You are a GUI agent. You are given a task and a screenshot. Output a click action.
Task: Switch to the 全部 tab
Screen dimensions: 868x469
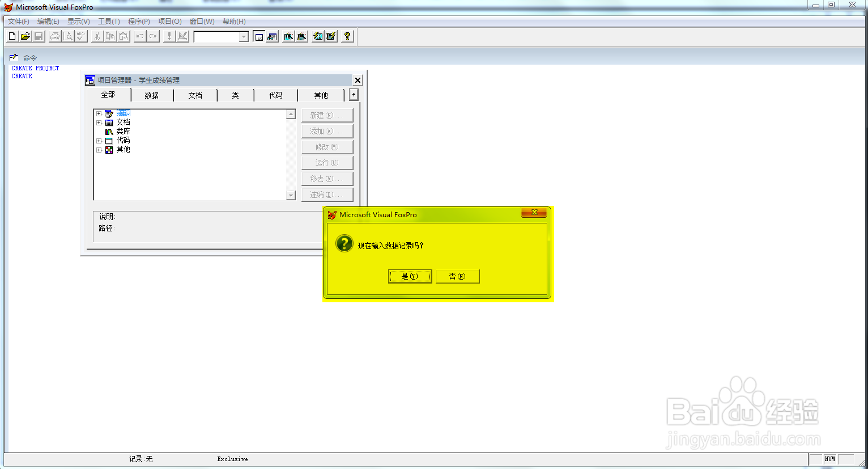point(108,95)
